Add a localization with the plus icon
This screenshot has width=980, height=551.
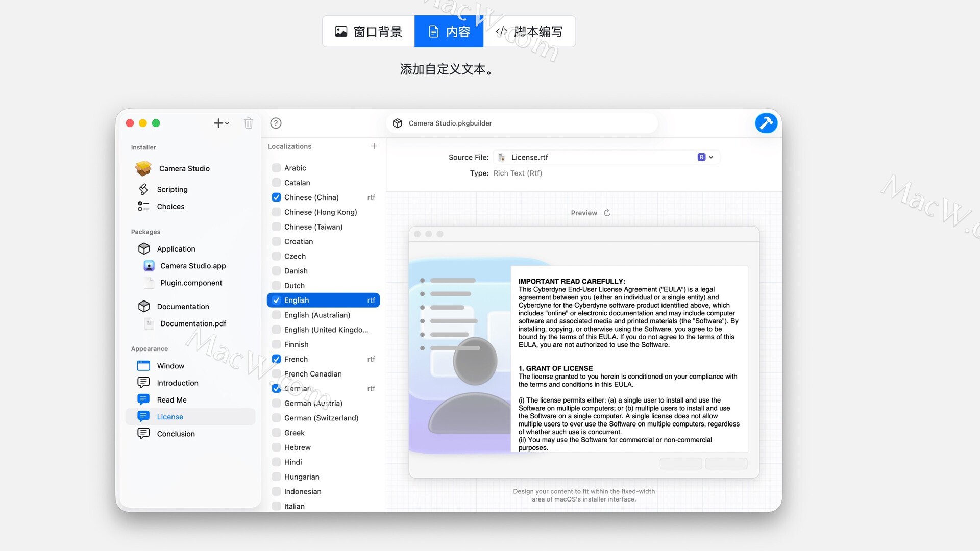coord(374,146)
